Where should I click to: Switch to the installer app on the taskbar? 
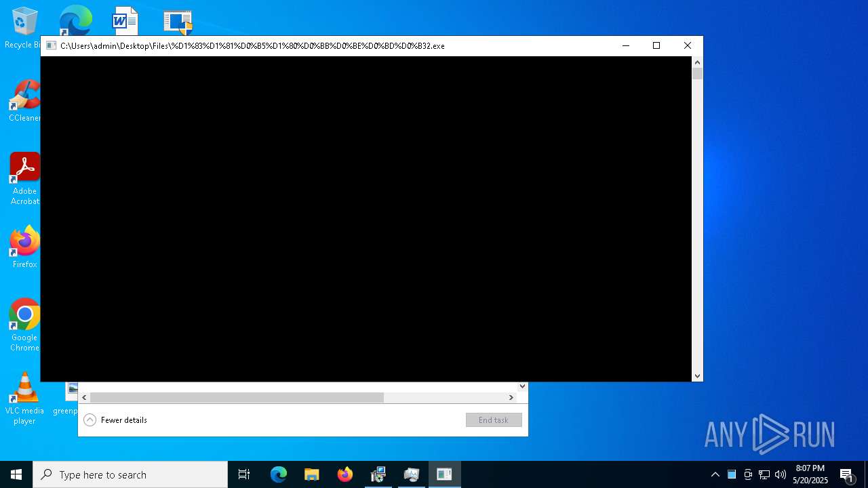(x=378, y=474)
